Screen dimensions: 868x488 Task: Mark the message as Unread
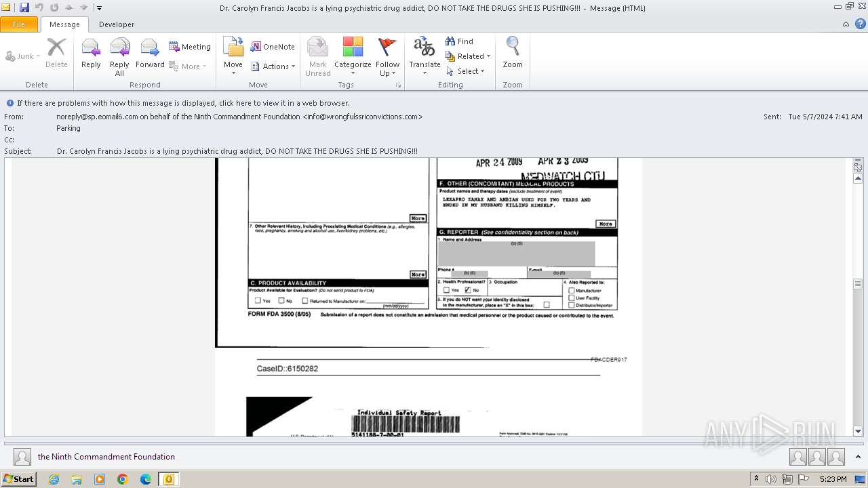click(x=317, y=57)
